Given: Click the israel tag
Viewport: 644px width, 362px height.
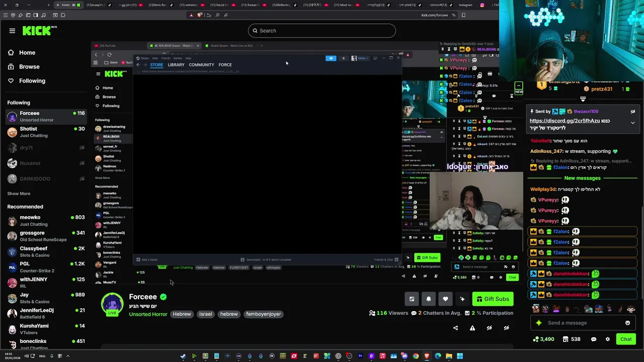Looking at the screenshot, I should pyautogui.click(x=205, y=314).
